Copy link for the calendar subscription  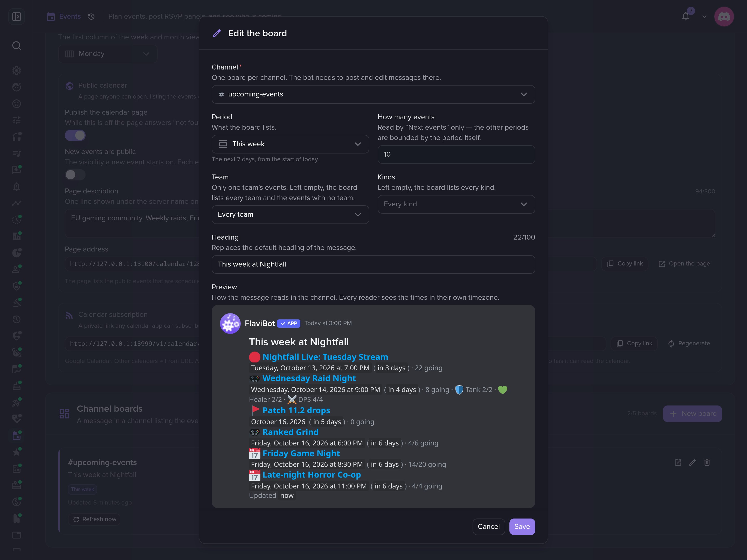tap(634, 343)
